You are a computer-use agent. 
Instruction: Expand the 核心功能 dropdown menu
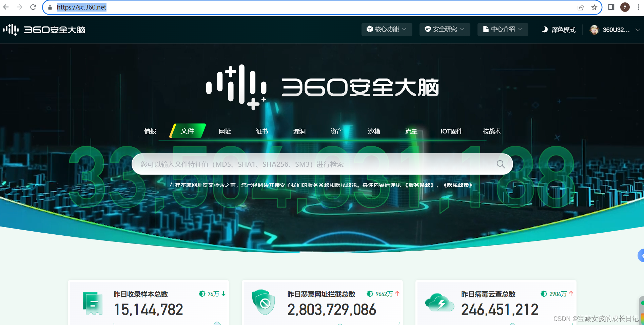click(x=387, y=30)
